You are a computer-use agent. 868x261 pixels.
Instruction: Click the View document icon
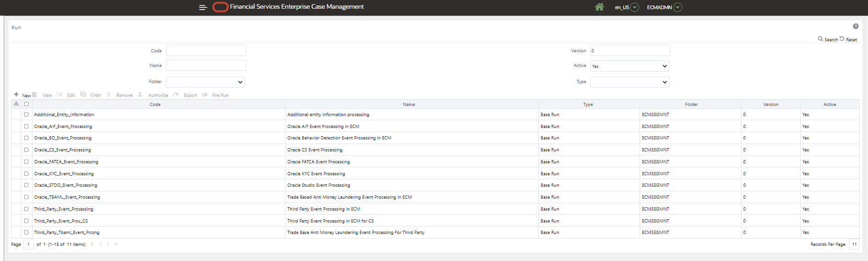coord(35,94)
